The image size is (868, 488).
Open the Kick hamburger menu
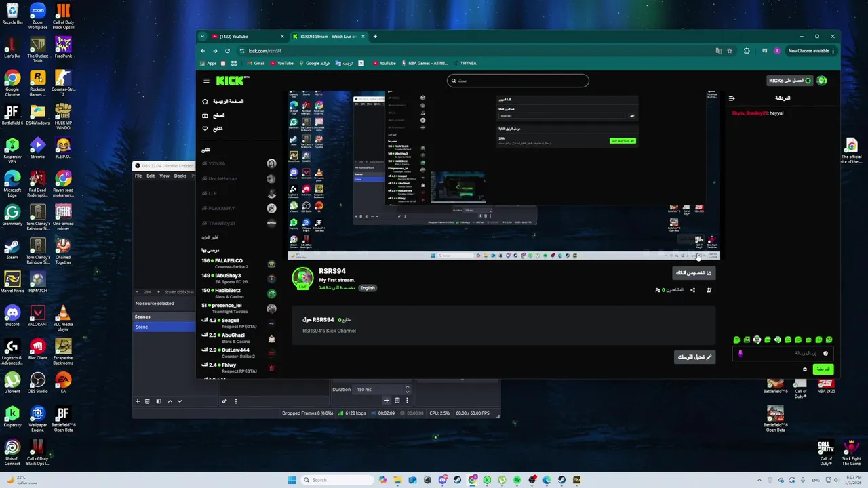click(x=206, y=81)
